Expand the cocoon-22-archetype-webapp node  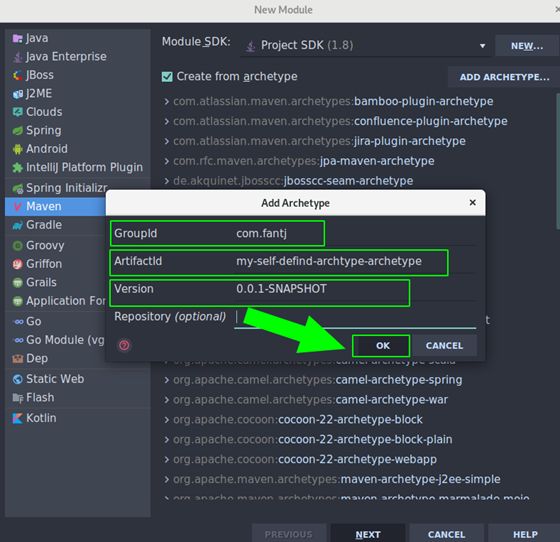click(166, 460)
